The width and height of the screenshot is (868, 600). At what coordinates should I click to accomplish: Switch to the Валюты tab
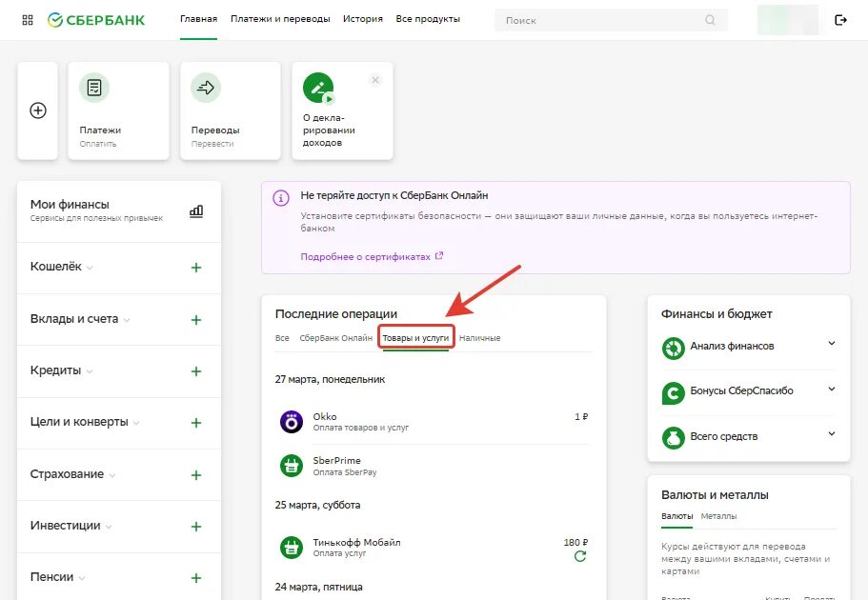coord(677,516)
